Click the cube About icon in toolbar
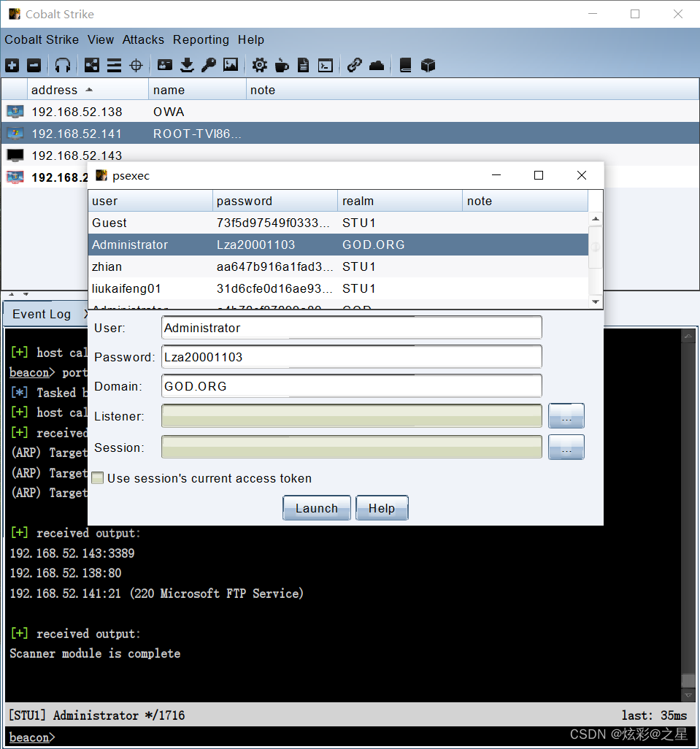The image size is (700, 749). [x=428, y=65]
